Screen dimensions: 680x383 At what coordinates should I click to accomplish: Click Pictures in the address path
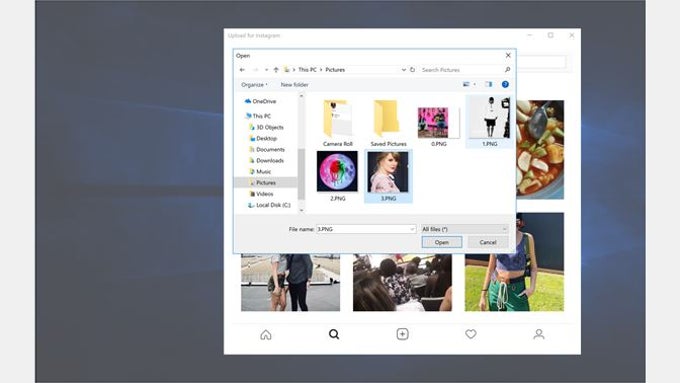(x=335, y=69)
